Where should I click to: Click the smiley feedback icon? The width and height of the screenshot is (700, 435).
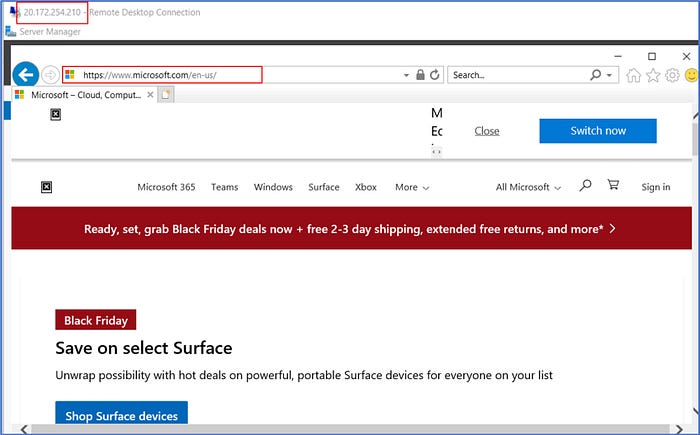click(692, 75)
